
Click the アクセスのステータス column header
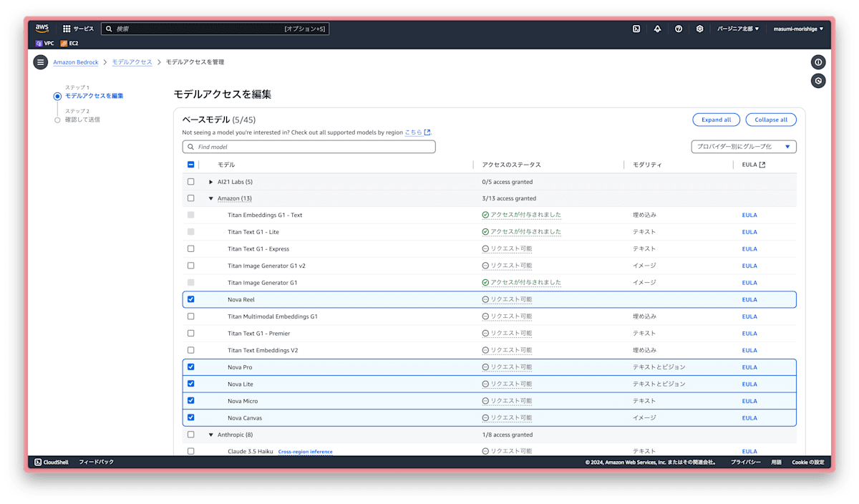click(x=511, y=165)
